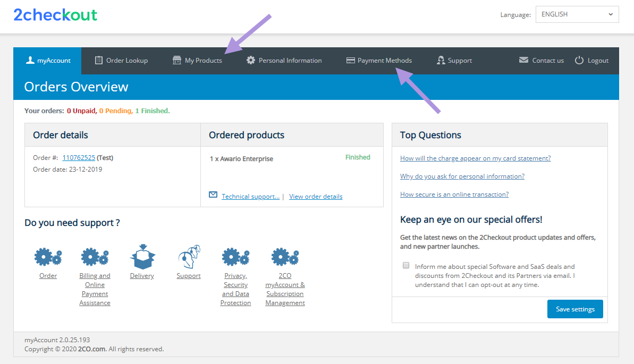The height and width of the screenshot is (364, 634).
Task: Open Payment Methods
Action: [379, 61]
